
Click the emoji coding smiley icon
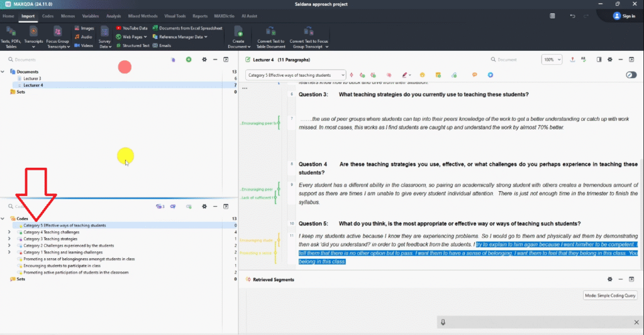click(423, 75)
